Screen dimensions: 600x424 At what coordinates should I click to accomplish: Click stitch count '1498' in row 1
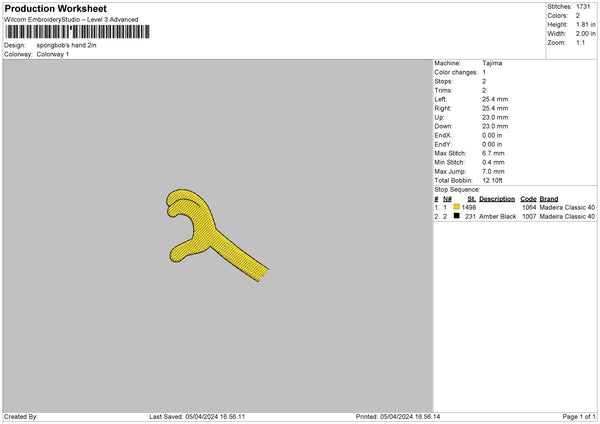469,207
